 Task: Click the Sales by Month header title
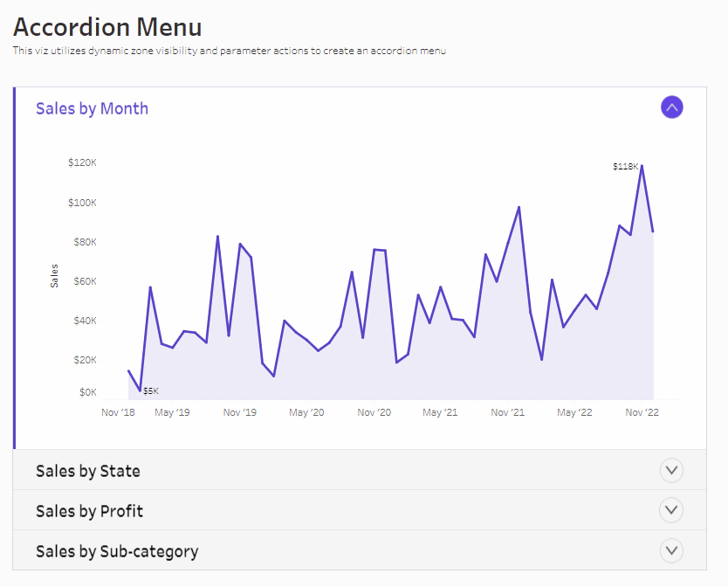pos(92,108)
